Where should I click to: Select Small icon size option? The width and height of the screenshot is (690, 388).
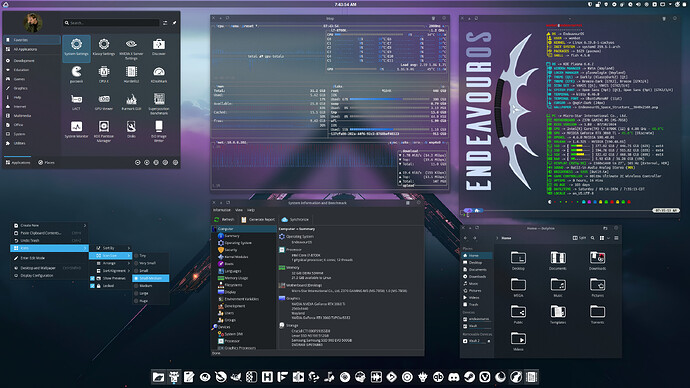click(x=150, y=271)
